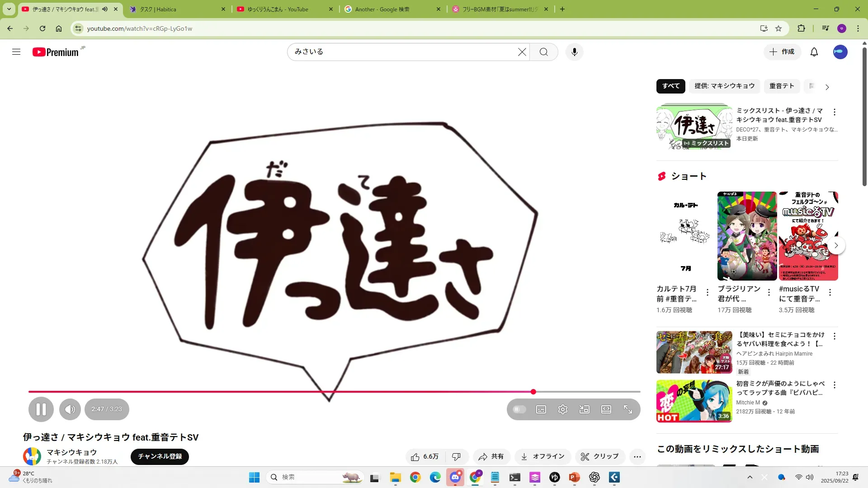
Task: Enter fullscreen mode
Action: (x=628, y=409)
